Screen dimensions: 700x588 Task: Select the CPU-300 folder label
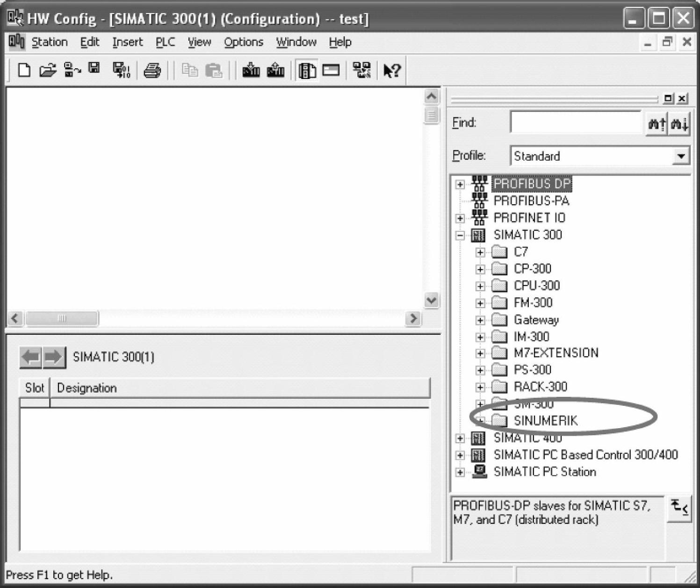(537, 286)
